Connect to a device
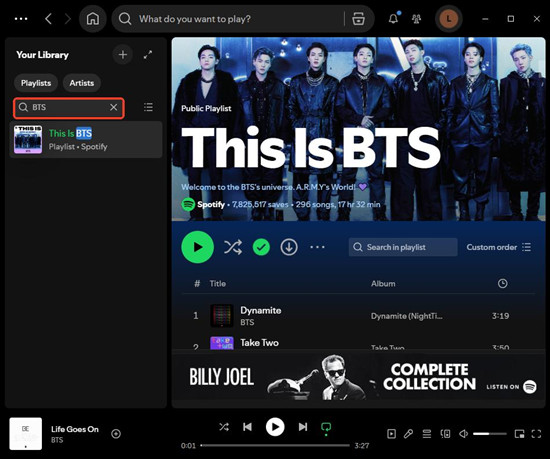 tap(445, 434)
